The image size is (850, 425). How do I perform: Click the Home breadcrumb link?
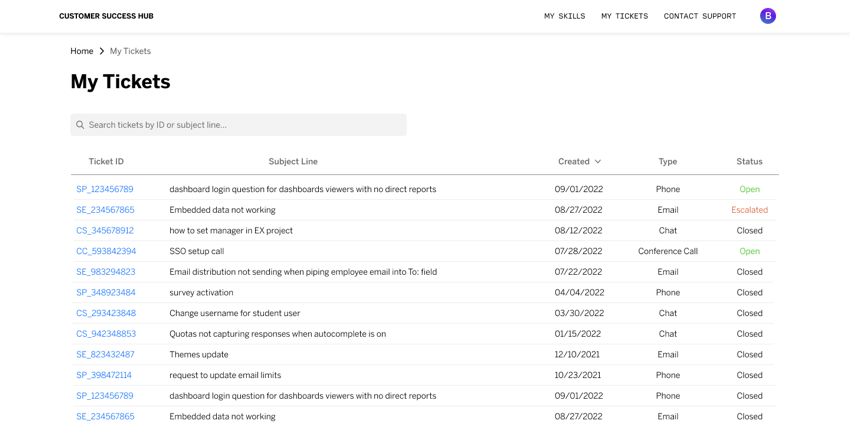82,51
